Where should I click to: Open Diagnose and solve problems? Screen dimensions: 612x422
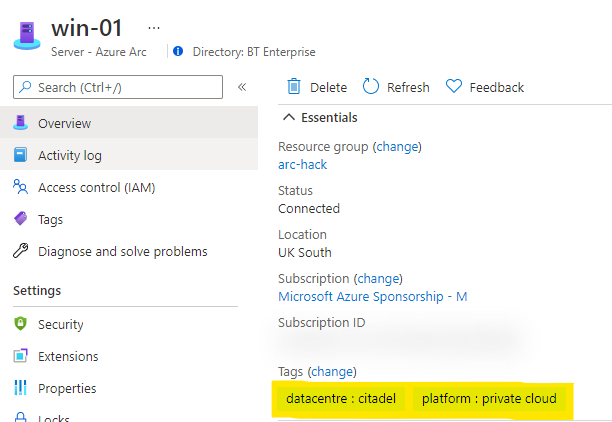click(122, 251)
